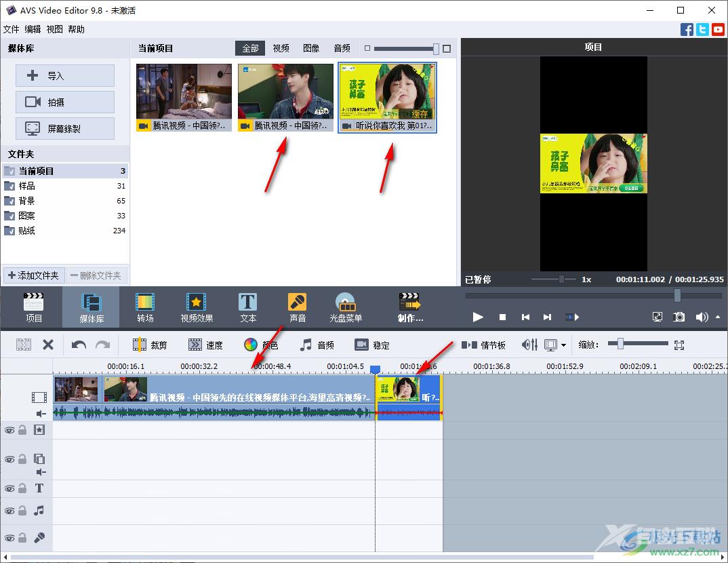Open the 项目 (Projects) toolbar section
728x563 pixels.
[x=33, y=307]
